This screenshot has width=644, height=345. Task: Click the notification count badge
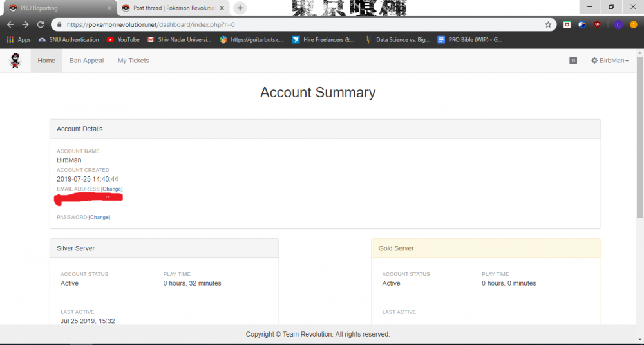click(573, 61)
